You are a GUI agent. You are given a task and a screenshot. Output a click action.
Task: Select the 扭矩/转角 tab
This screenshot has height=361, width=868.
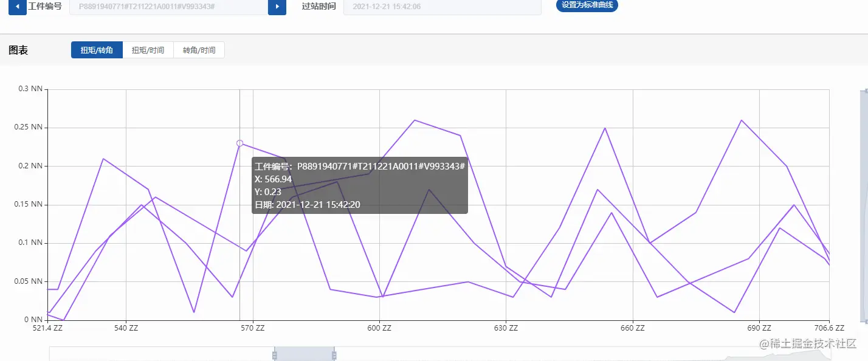tap(97, 50)
